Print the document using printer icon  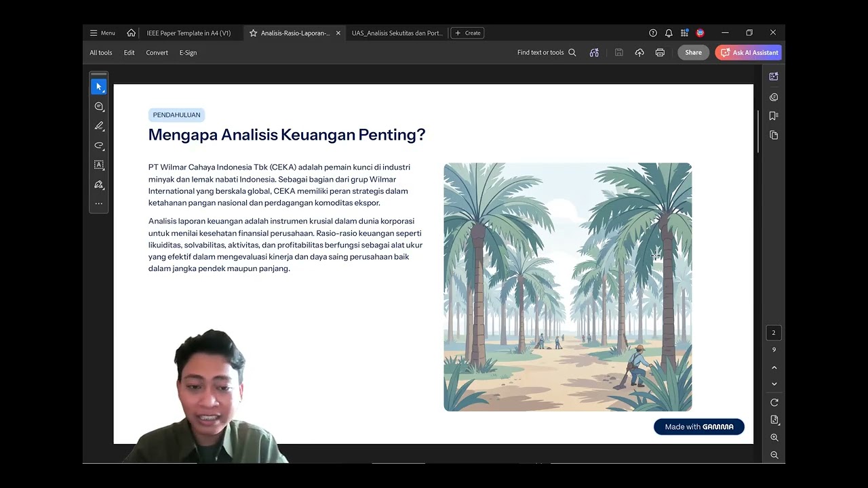[x=660, y=53]
